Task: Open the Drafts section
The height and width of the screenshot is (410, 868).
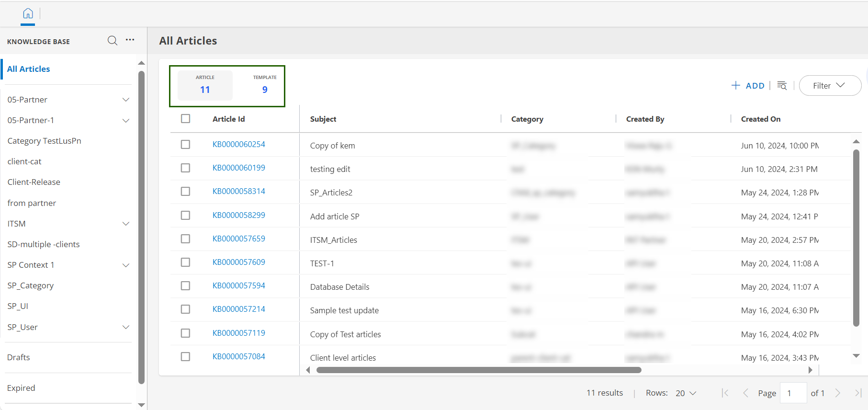Action: 19,357
